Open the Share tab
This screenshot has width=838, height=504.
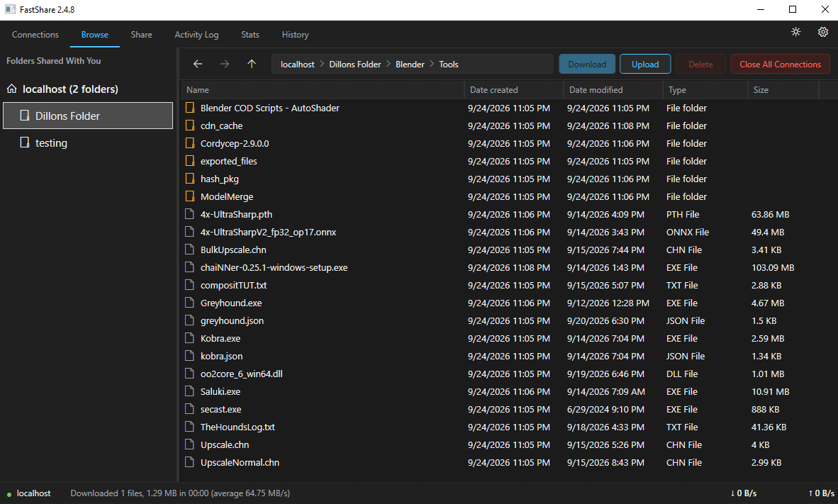(142, 35)
